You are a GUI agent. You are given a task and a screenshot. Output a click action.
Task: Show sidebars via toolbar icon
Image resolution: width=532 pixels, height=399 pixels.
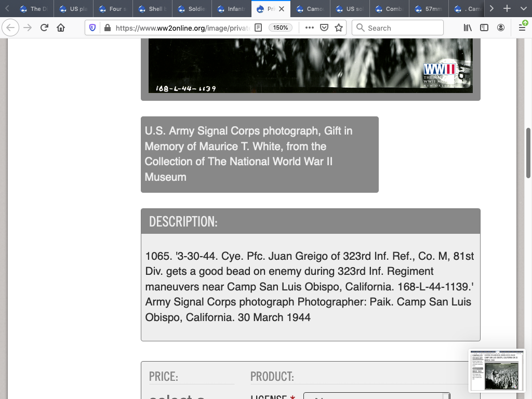pyautogui.click(x=484, y=28)
